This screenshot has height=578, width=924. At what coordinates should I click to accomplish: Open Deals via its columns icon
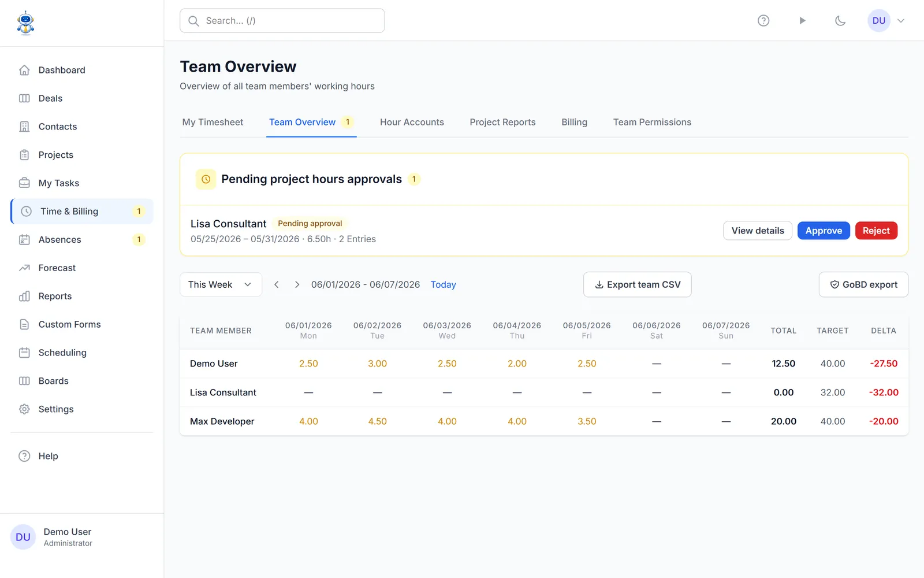click(x=24, y=98)
